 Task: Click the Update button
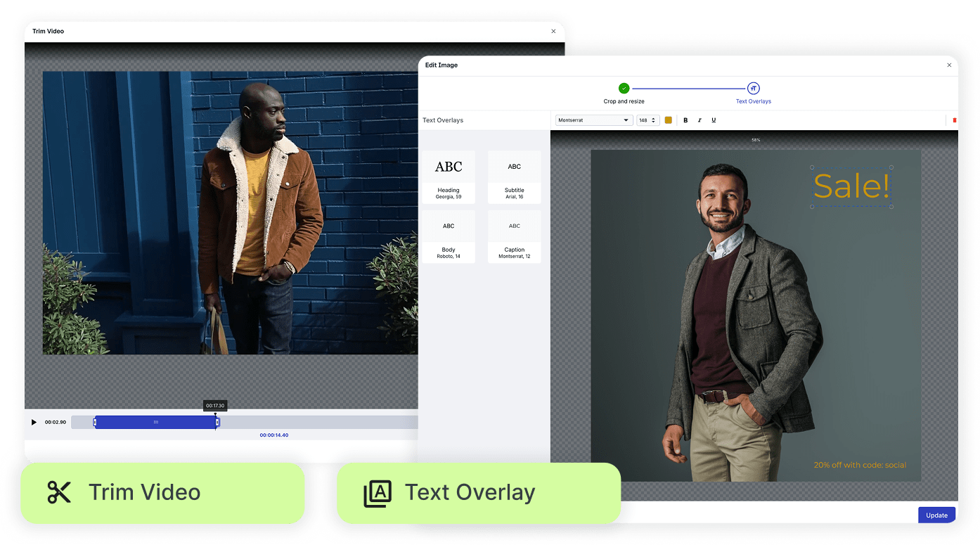[x=936, y=515]
